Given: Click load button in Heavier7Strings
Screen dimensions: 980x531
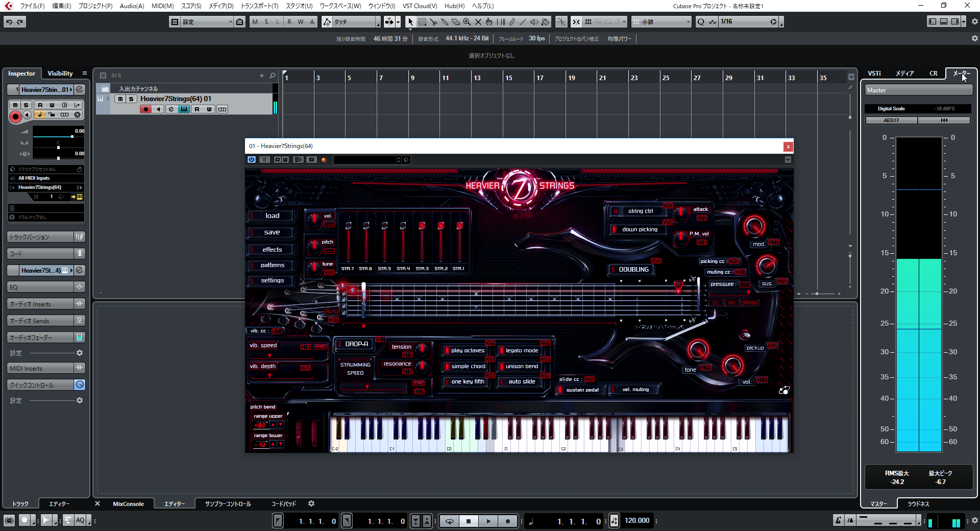Looking at the screenshot, I should 272,216.
